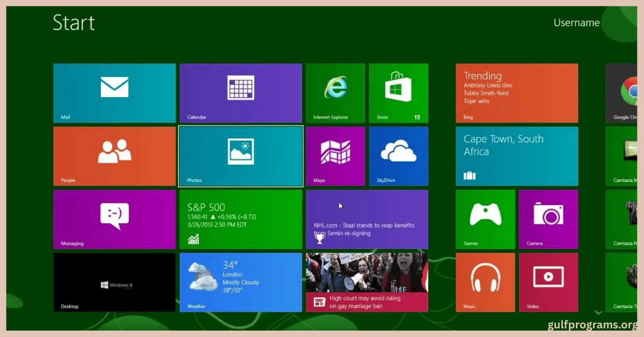Open the Store shopping bag tile

click(398, 93)
